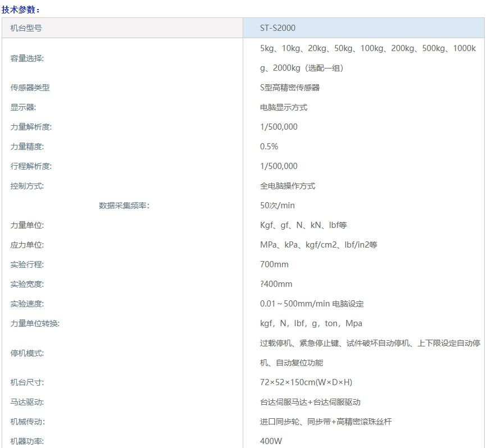The image size is (487, 448).
Task: Click the 电脑显示方式 display value
Action: [x=284, y=107]
